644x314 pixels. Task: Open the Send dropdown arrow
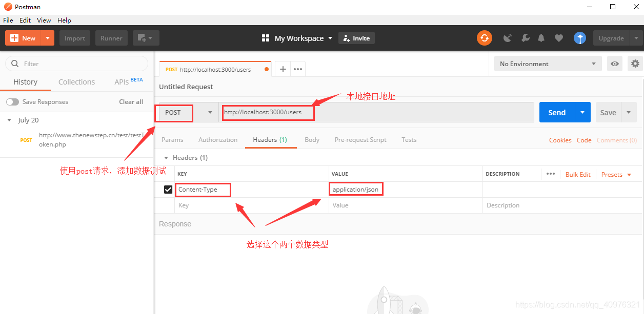coord(583,113)
